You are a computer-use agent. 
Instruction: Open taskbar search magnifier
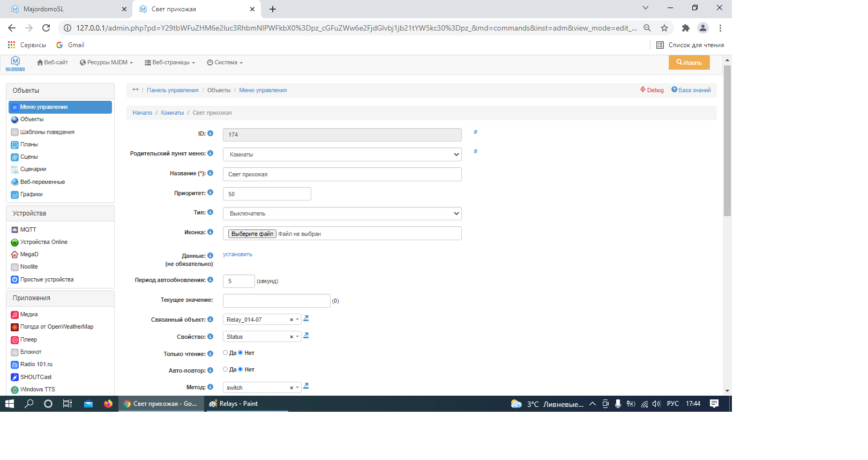[x=29, y=404]
